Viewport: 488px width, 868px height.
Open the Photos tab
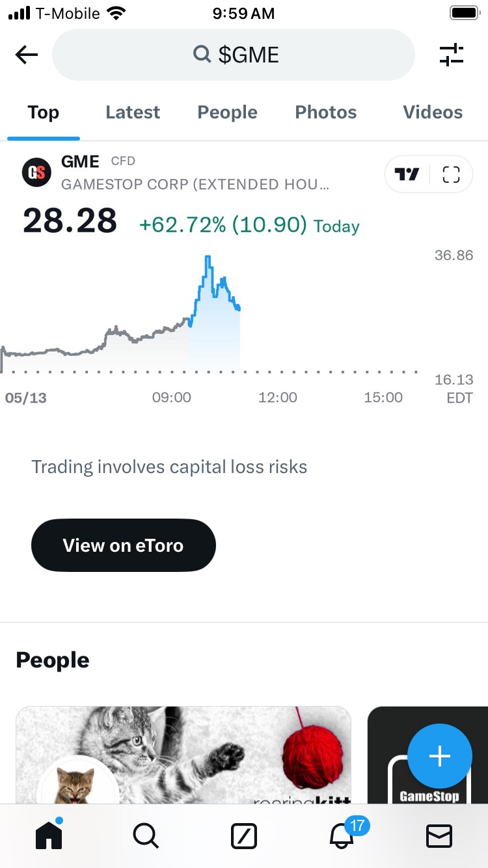[x=326, y=113]
